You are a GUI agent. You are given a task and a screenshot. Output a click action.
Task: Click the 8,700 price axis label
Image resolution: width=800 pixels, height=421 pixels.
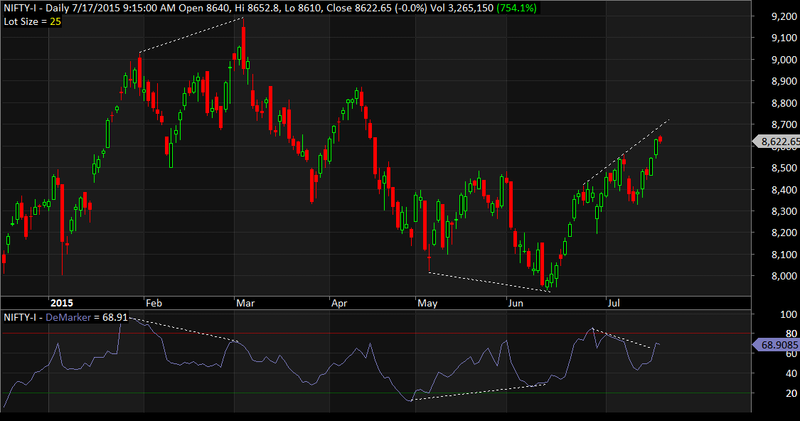click(784, 125)
